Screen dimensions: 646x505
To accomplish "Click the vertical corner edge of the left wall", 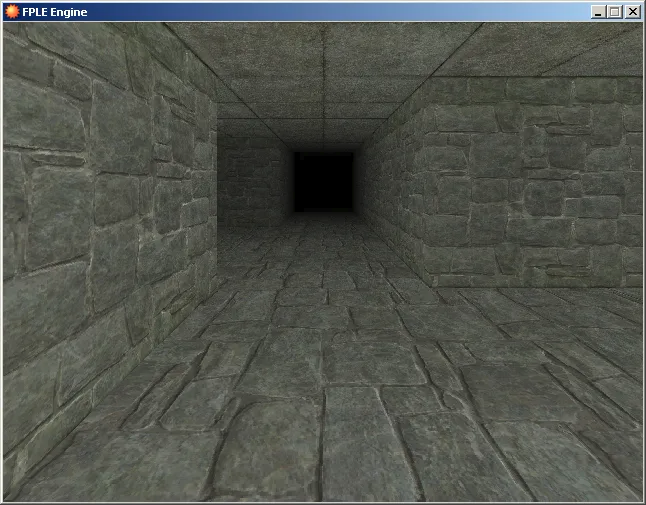I will tap(217, 190).
